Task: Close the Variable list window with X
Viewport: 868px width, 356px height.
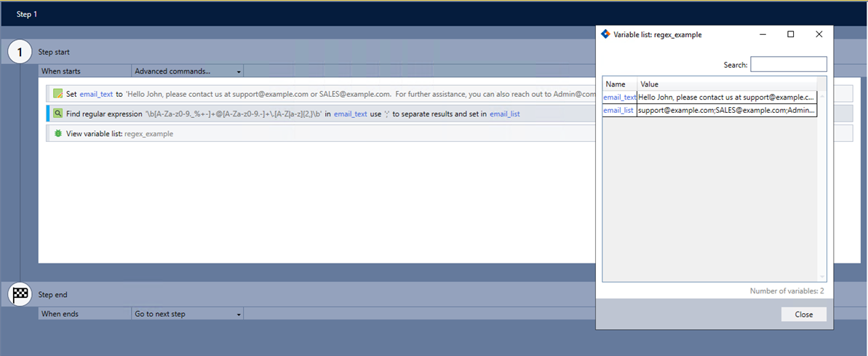Action: pos(819,34)
